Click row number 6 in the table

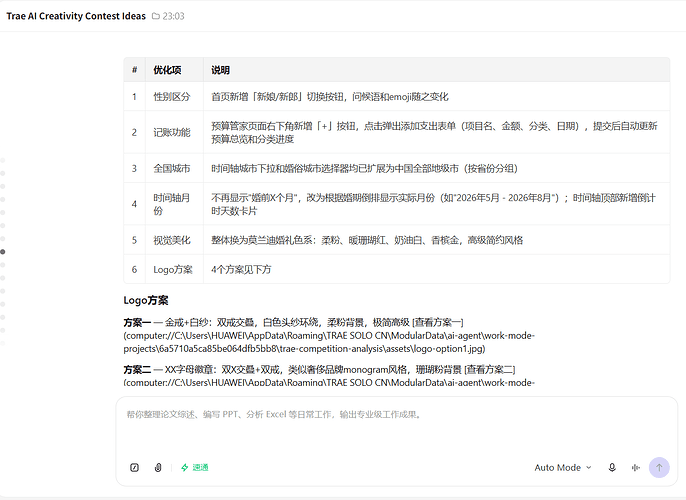pos(134,269)
